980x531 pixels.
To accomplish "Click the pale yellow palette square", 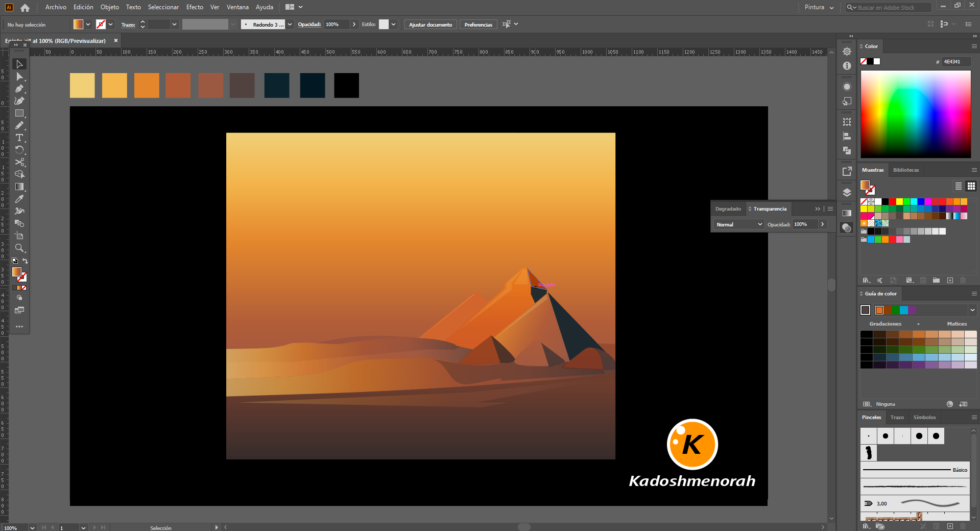I will (82, 85).
